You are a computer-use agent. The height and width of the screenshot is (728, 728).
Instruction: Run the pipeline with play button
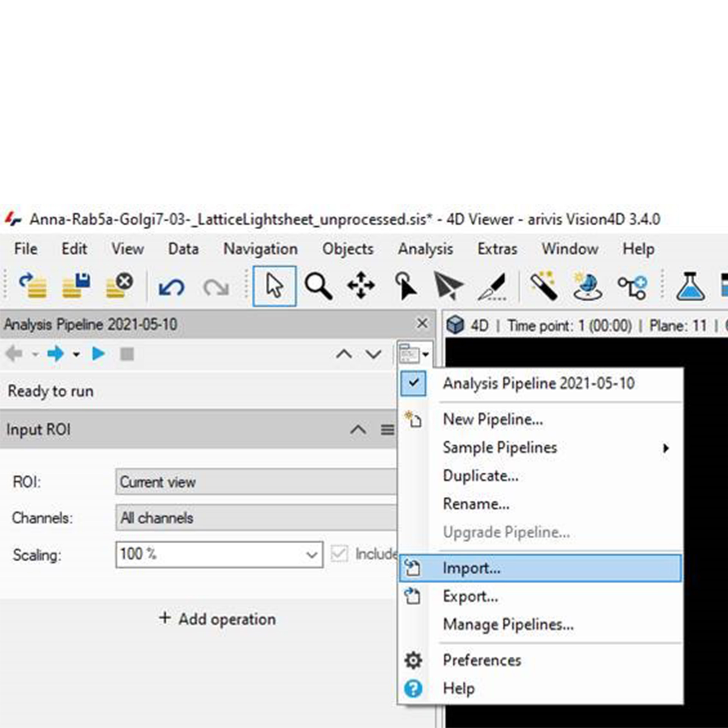click(98, 354)
